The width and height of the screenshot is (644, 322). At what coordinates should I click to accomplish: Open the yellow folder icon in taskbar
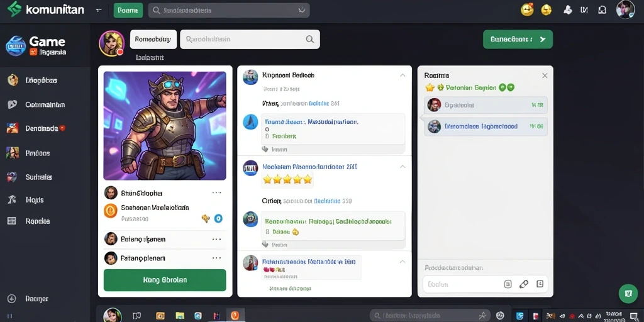179,316
